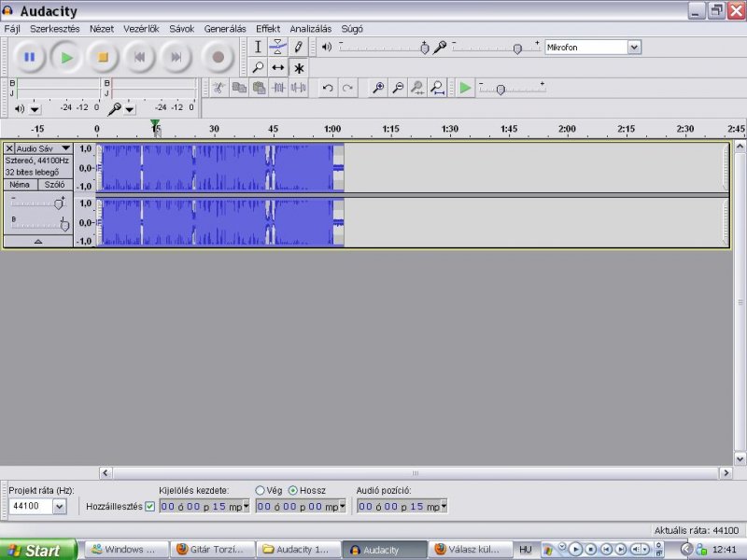Click the Pause transport button

click(29, 57)
